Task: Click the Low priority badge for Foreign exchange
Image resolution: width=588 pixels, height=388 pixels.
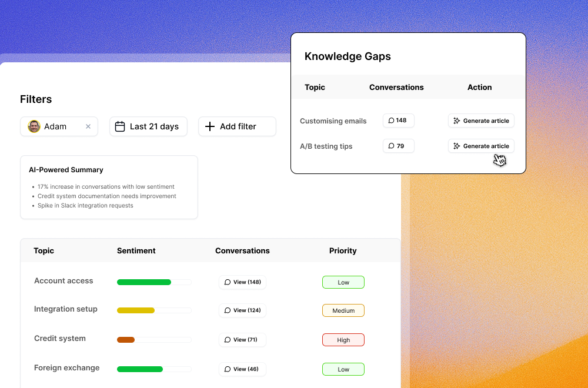Action: 343,369
